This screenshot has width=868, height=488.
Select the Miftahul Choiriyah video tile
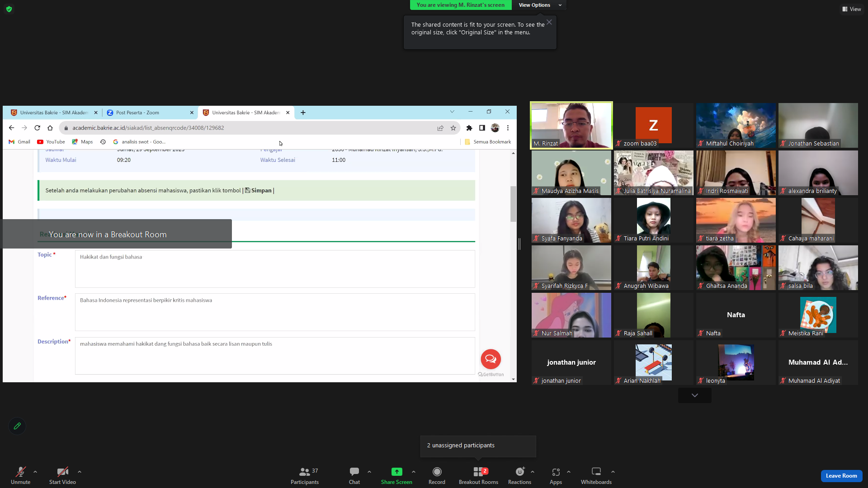736,126
